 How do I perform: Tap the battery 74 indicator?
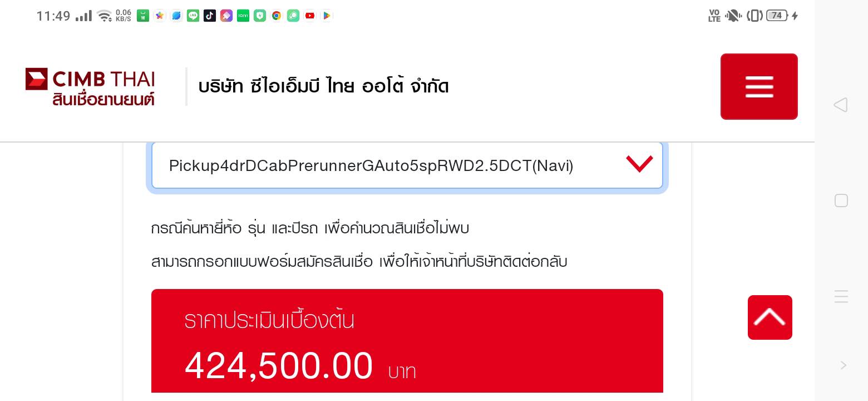pyautogui.click(x=777, y=16)
